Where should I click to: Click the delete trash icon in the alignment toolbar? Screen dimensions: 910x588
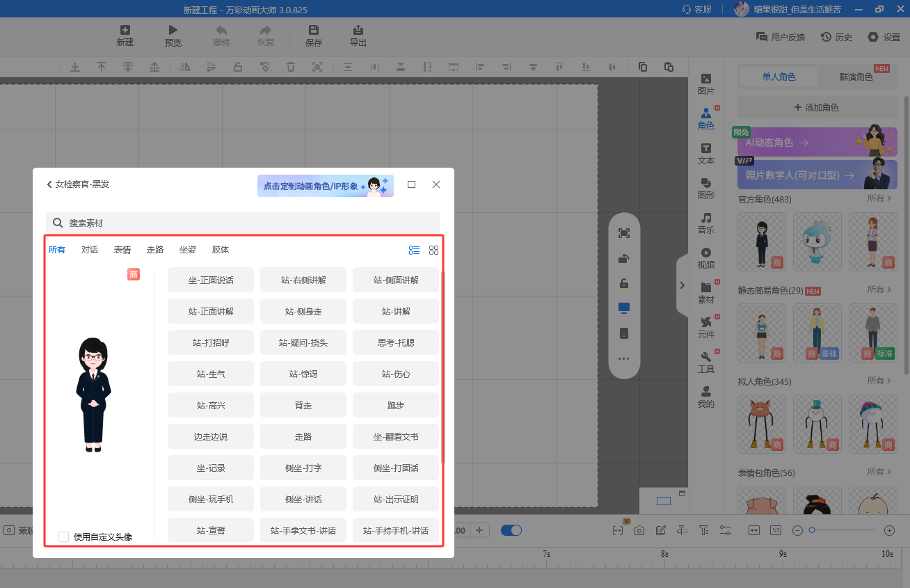[x=291, y=67]
